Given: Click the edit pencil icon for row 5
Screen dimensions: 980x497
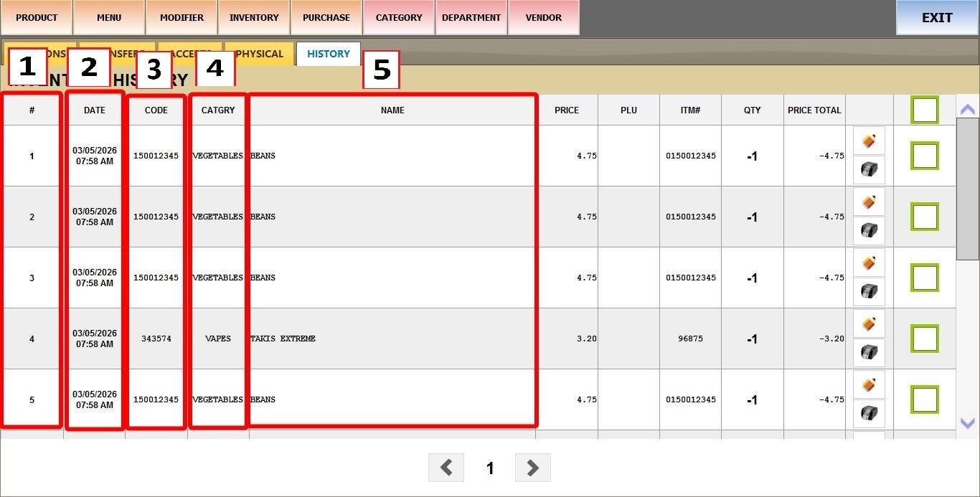Looking at the screenshot, I should 869,384.
